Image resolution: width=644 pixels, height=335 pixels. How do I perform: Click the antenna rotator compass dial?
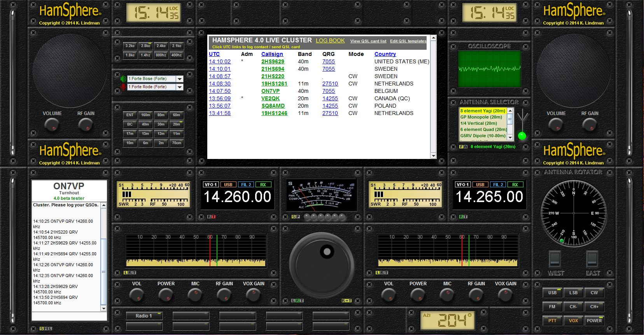[x=573, y=213]
